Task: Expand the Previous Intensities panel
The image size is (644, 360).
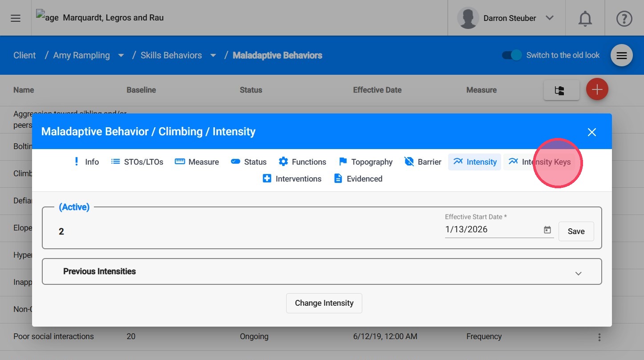Action: coord(322,271)
